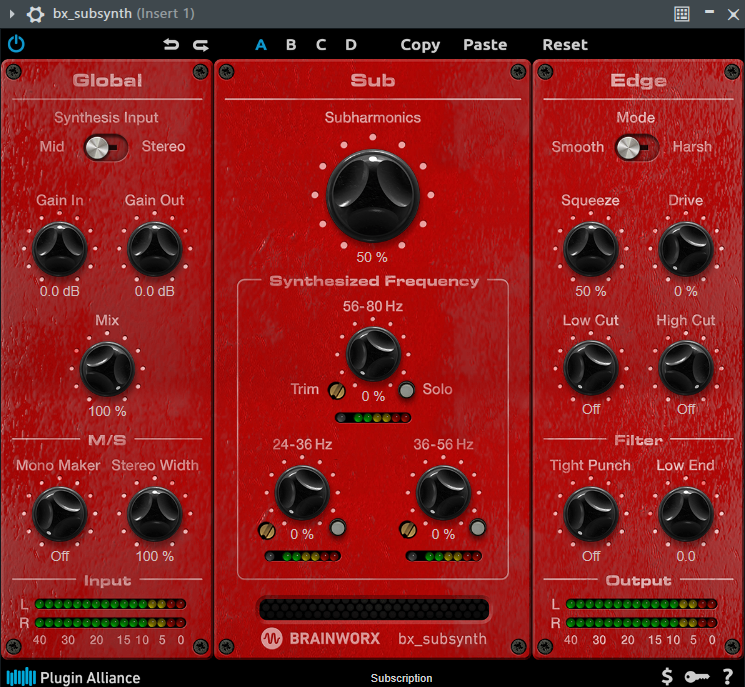Click the 36-56 Hz level meter
745x687 pixels.
click(444, 556)
